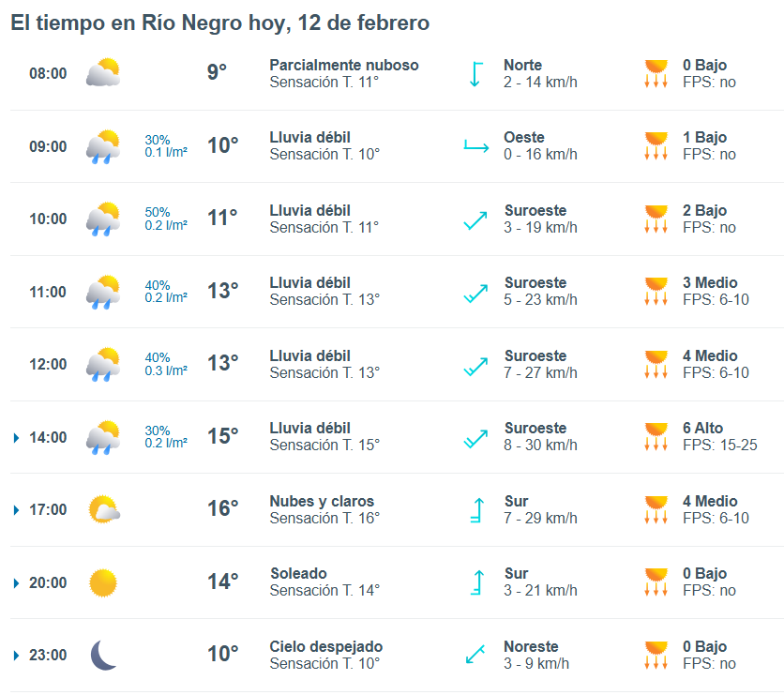Click the 50% rain probability at 10:00

[158, 212]
